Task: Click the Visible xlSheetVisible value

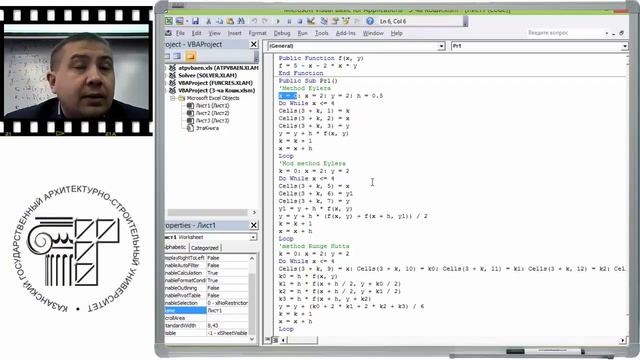Action: (227, 333)
